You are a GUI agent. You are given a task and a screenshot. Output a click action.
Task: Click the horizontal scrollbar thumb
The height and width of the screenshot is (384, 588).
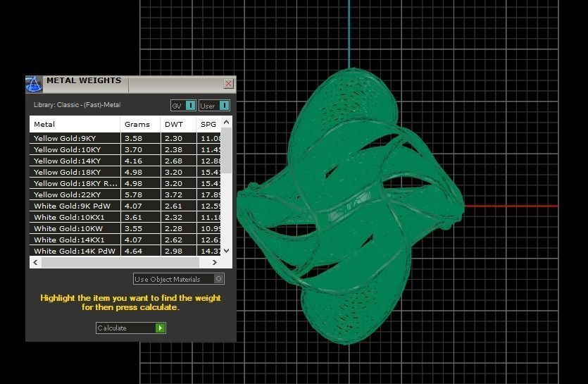[120, 262]
